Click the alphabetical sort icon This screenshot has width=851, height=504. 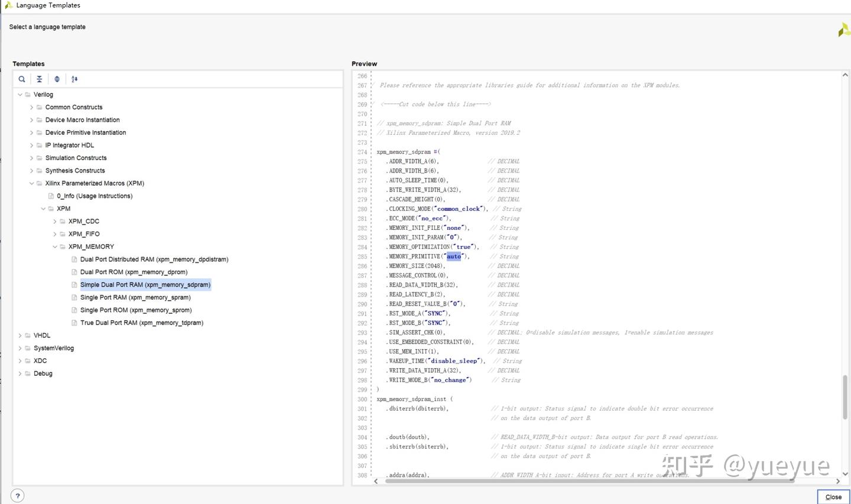click(74, 79)
